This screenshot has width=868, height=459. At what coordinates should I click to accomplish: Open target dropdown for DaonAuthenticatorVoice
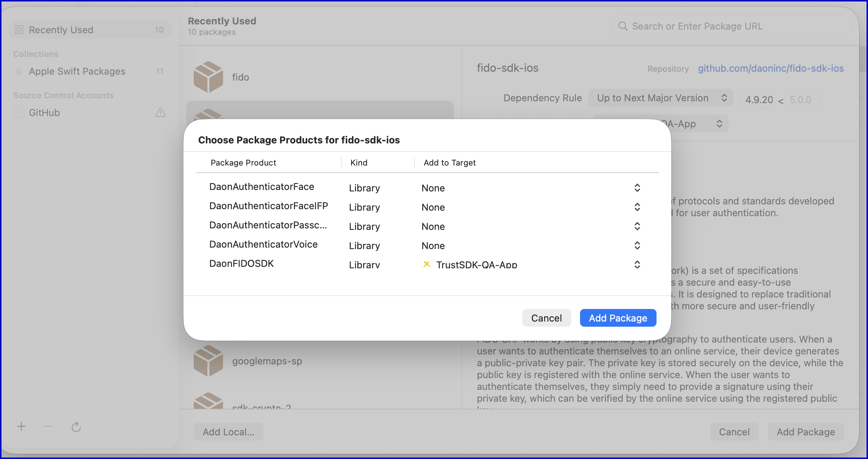click(637, 245)
